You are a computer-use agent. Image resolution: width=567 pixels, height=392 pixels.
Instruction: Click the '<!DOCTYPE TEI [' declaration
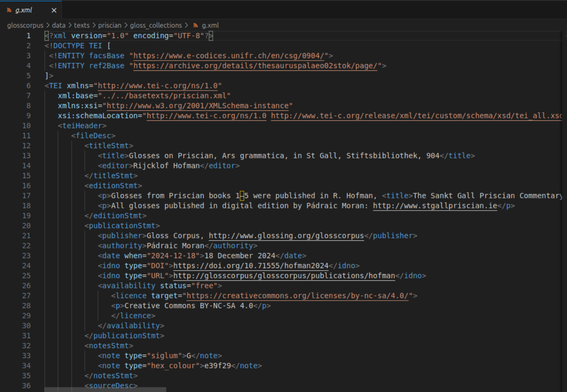click(x=78, y=46)
